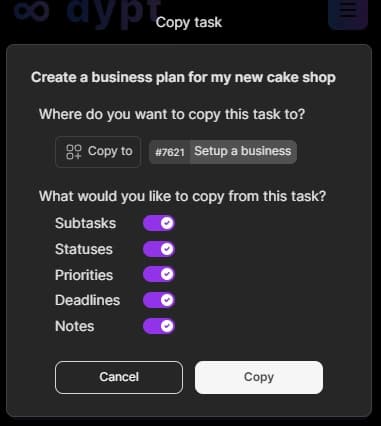Viewport: 381px width, 426px height.
Task: Disable copying of Notes
Action: 159,326
